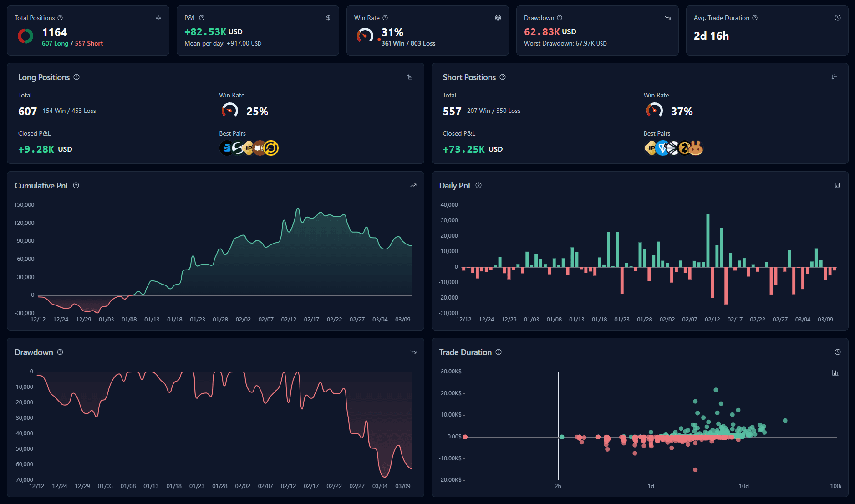Click the descending sort icon in Short Positions panel

click(x=834, y=77)
